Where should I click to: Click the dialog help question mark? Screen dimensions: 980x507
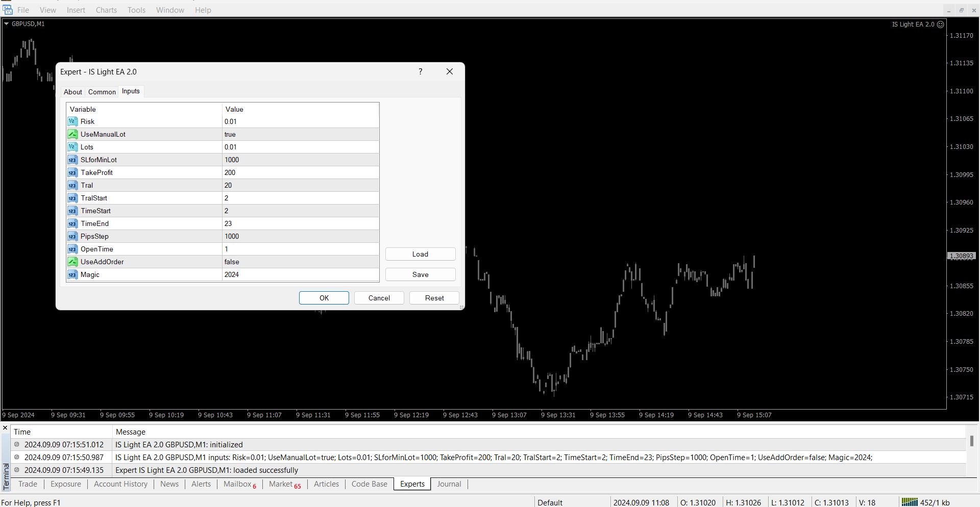click(x=420, y=71)
